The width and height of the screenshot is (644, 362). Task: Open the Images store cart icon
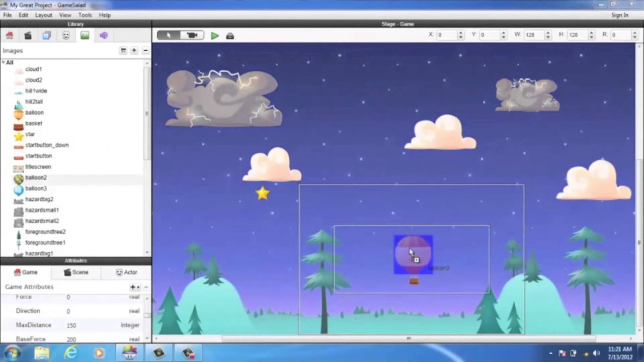[x=123, y=50]
